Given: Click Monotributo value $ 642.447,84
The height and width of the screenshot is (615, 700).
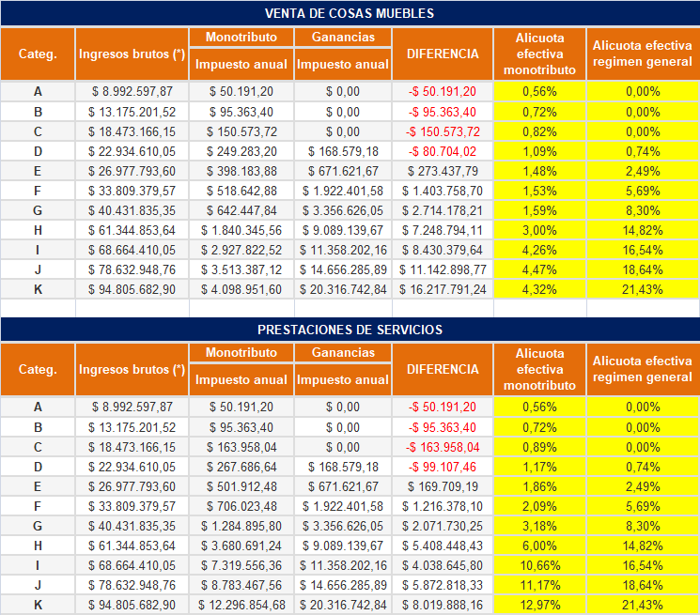Looking at the screenshot, I should pos(241,210).
